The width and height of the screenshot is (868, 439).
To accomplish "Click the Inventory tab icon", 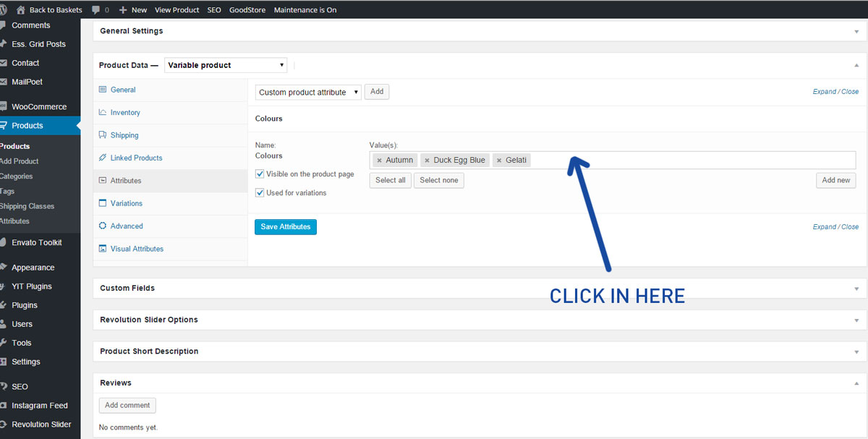I will pos(103,113).
